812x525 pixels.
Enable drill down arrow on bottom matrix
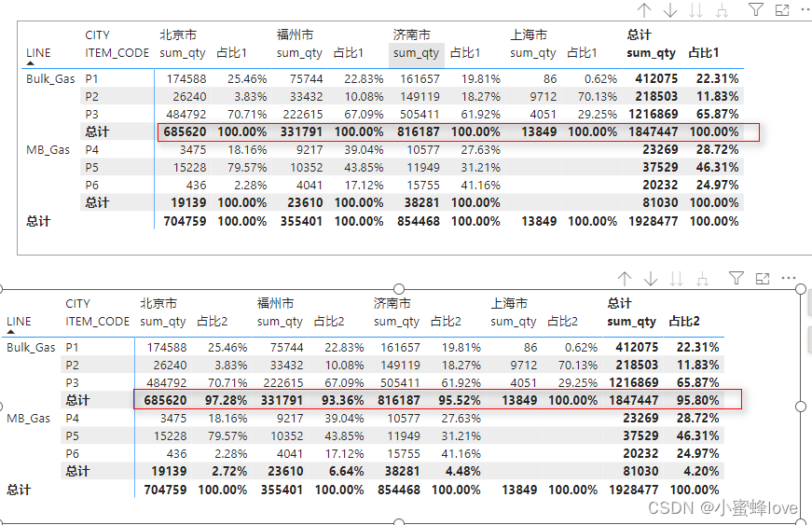pos(651,279)
